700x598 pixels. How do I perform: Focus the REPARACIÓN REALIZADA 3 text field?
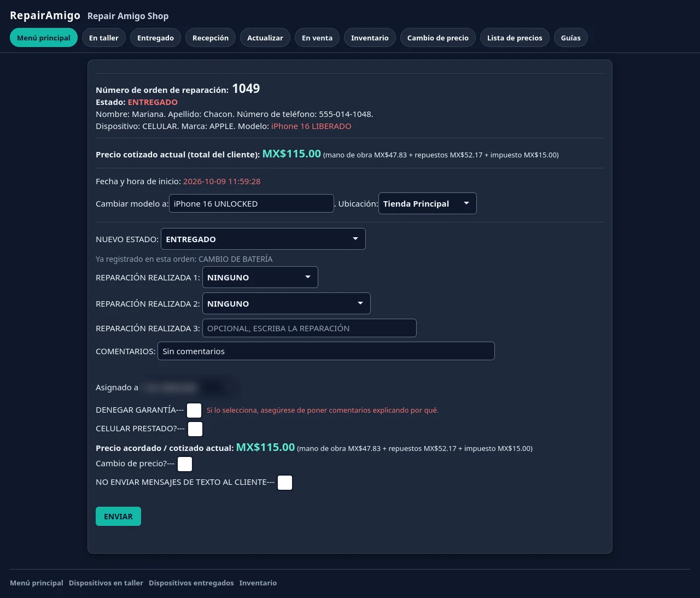point(310,328)
